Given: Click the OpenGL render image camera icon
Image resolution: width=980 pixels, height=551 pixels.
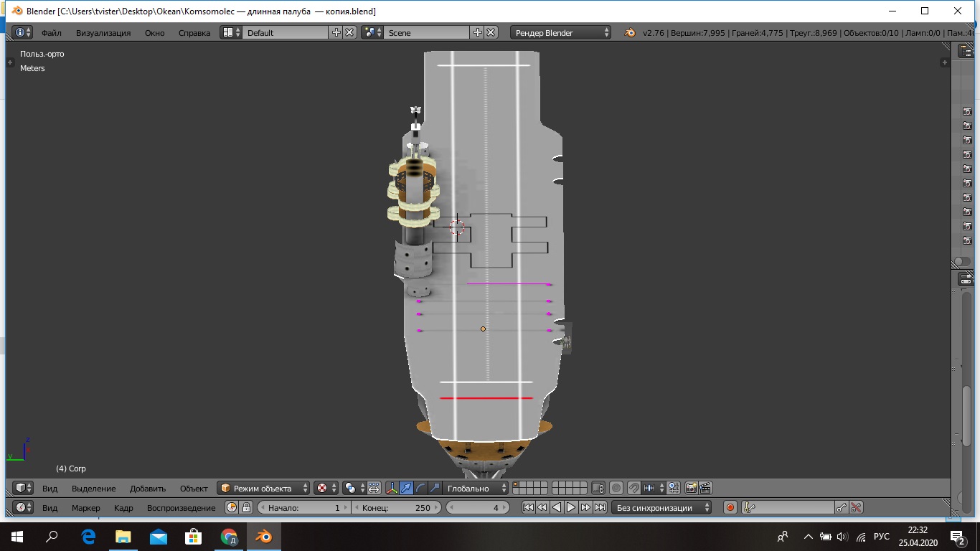Looking at the screenshot, I should coord(691,488).
